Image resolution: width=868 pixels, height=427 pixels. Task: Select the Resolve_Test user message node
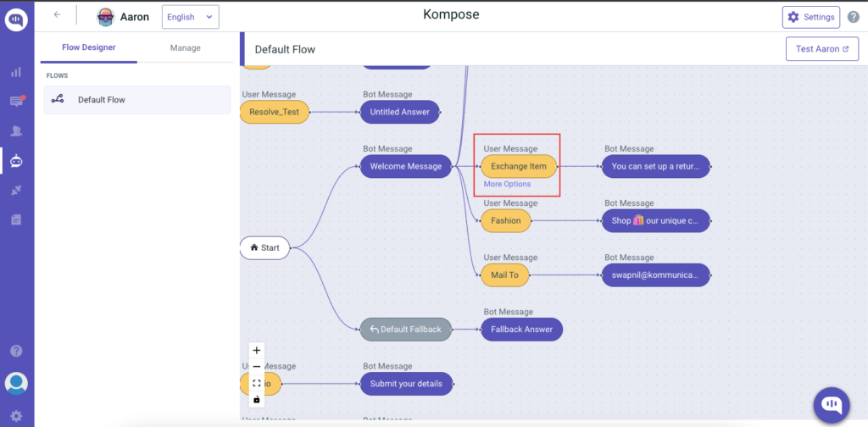pyautogui.click(x=274, y=112)
